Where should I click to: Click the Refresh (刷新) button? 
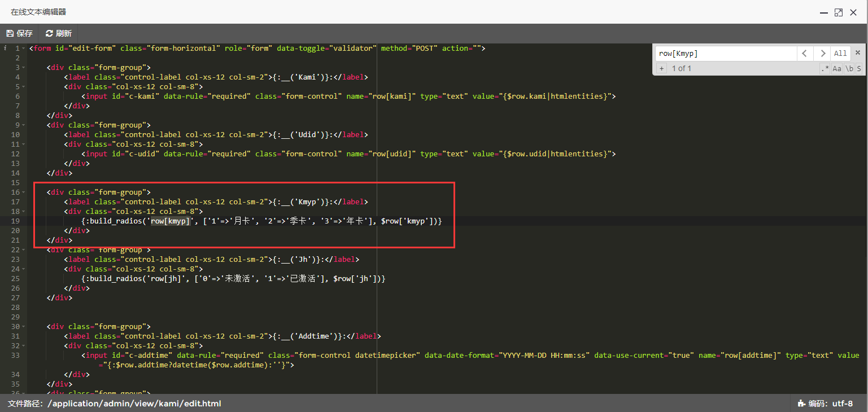click(x=59, y=33)
